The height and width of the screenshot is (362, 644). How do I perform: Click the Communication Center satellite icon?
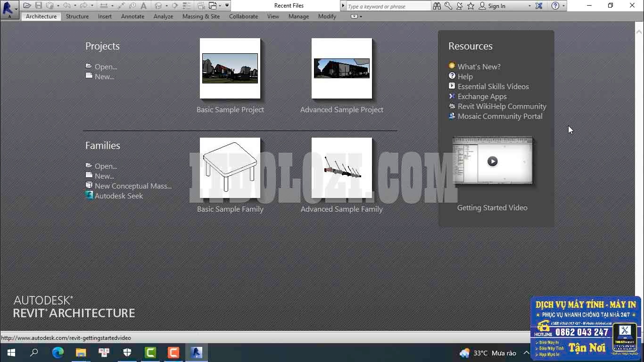460,6
